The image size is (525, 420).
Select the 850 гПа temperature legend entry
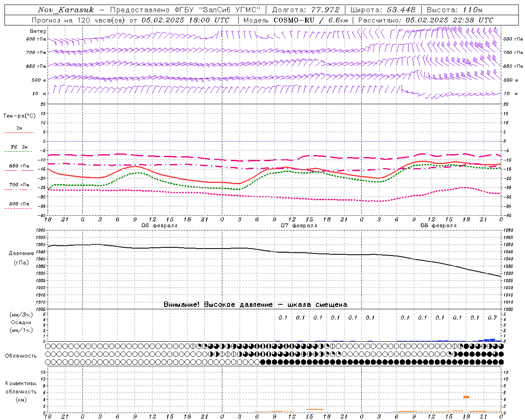pyautogui.click(x=19, y=166)
